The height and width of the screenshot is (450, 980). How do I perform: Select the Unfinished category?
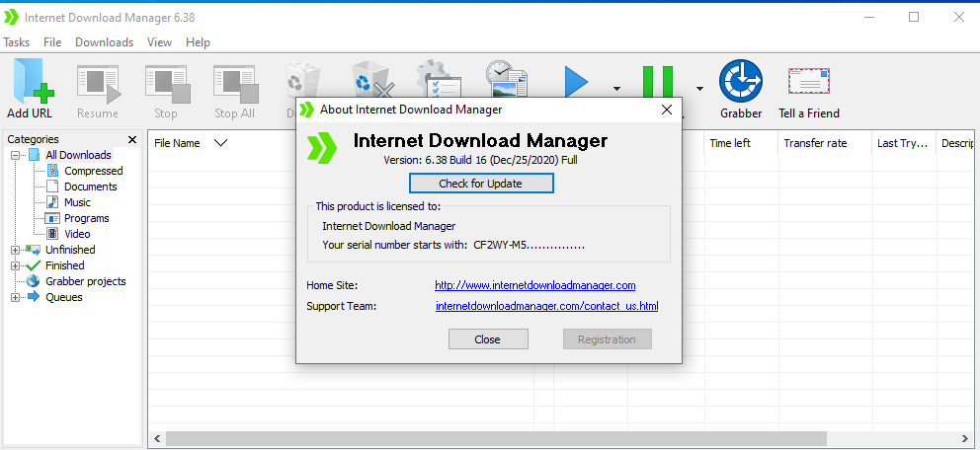pos(70,250)
